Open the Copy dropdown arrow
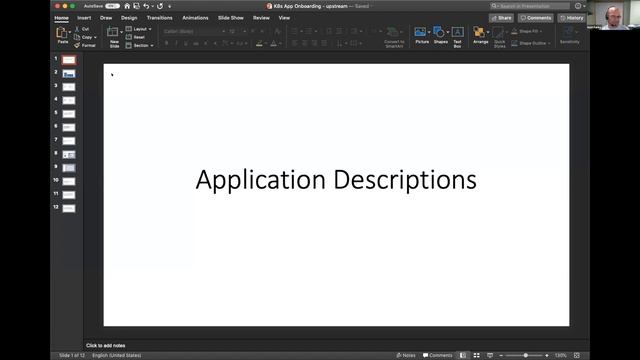Viewport: 640px width, 360px height. pos(95,37)
